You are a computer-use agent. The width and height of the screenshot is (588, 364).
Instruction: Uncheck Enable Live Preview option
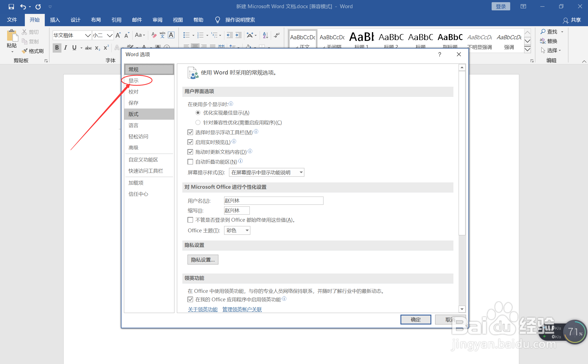pyautogui.click(x=190, y=142)
